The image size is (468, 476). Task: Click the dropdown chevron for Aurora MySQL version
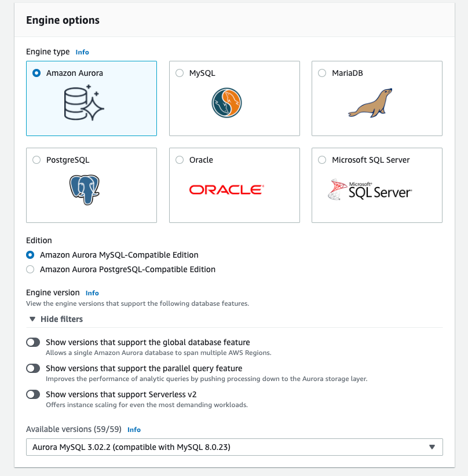[x=432, y=446]
